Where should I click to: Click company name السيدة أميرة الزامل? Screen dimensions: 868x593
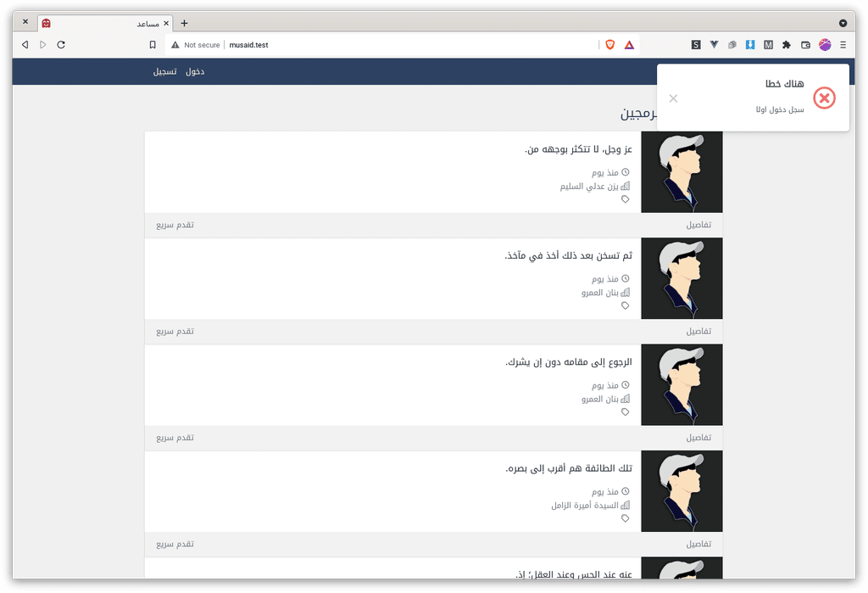tap(585, 506)
